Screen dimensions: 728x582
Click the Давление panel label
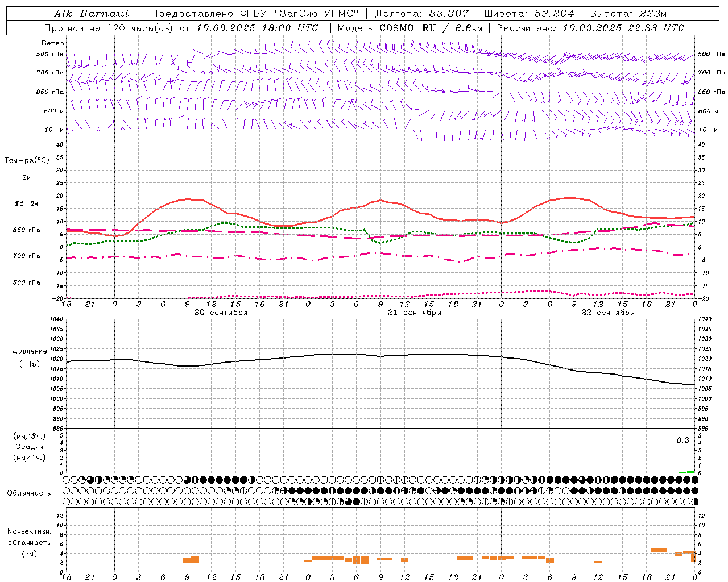30,351
